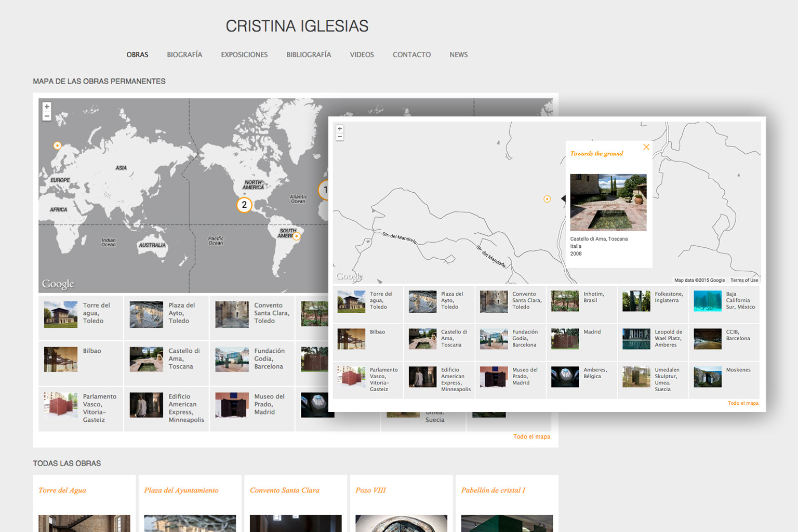The height and width of the screenshot is (532, 798).
Task: Select Parlamento Vasco in popup grid
Action: click(368, 380)
